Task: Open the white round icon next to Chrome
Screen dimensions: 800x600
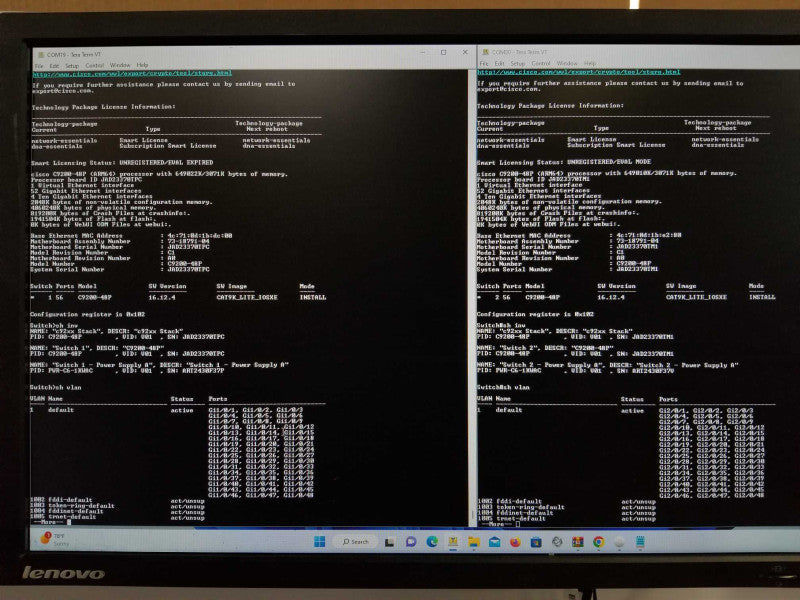Action: [619, 542]
